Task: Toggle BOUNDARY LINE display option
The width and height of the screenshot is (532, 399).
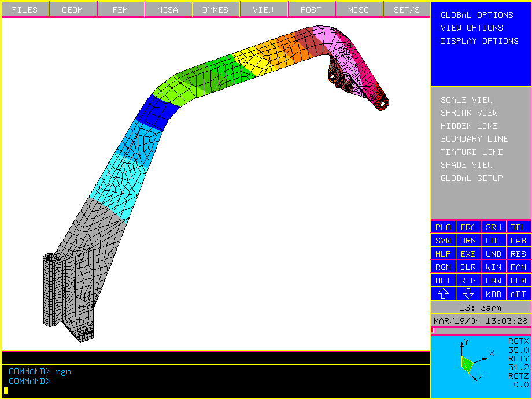Action: click(474, 139)
